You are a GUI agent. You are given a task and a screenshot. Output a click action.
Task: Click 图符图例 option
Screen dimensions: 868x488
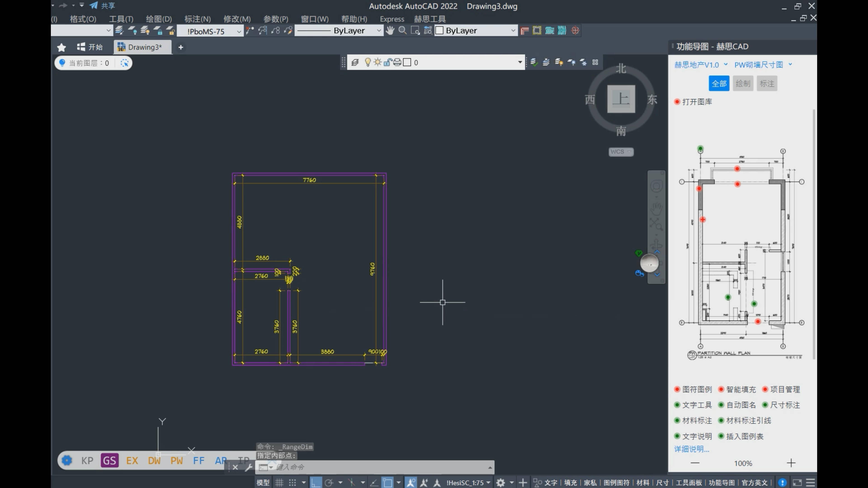pos(693,389)
